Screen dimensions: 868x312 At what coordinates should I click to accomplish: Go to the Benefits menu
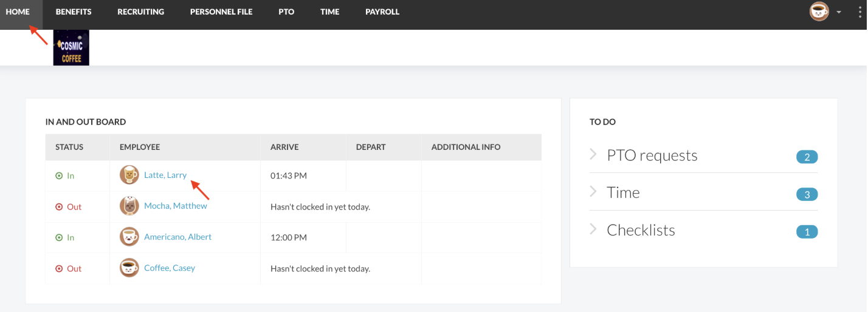[74, 12]
